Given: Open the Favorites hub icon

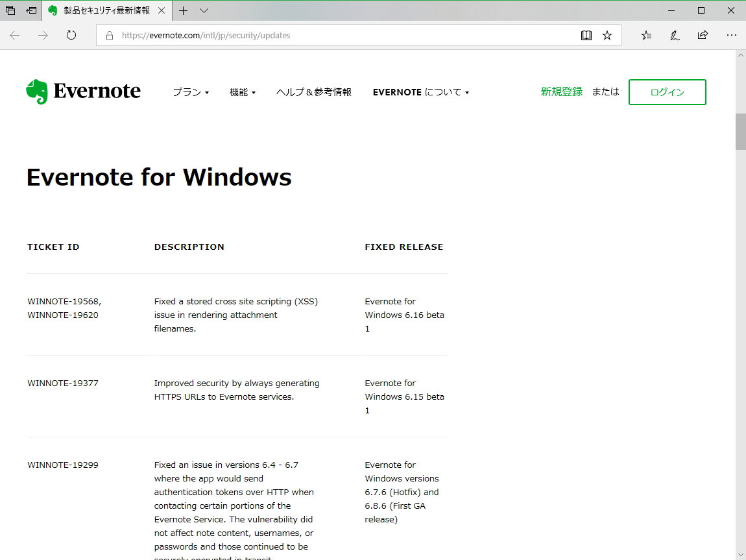Looking at the screenshot, I should pyautogui.click(x=646, y=36).
